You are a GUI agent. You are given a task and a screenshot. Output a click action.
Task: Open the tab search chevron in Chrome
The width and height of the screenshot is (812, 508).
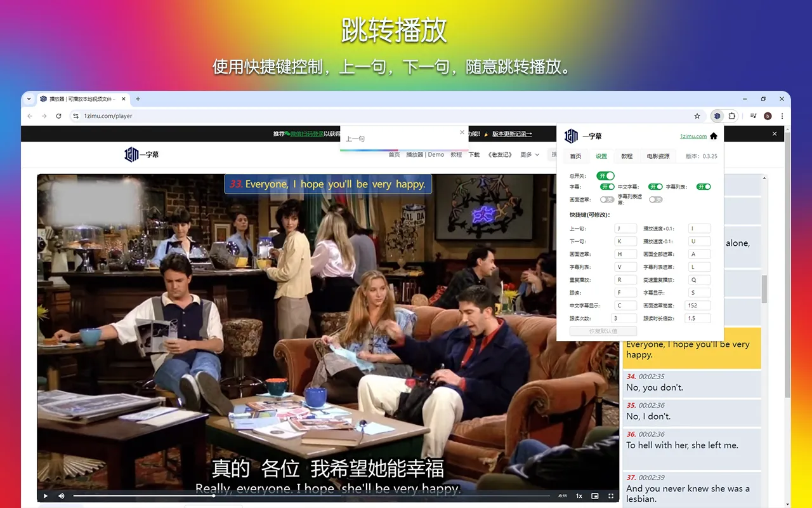click(x=29, y=98)
